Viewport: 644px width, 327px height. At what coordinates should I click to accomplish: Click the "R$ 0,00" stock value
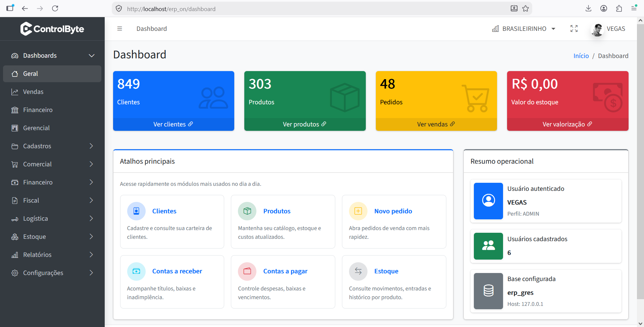[535, 84]
